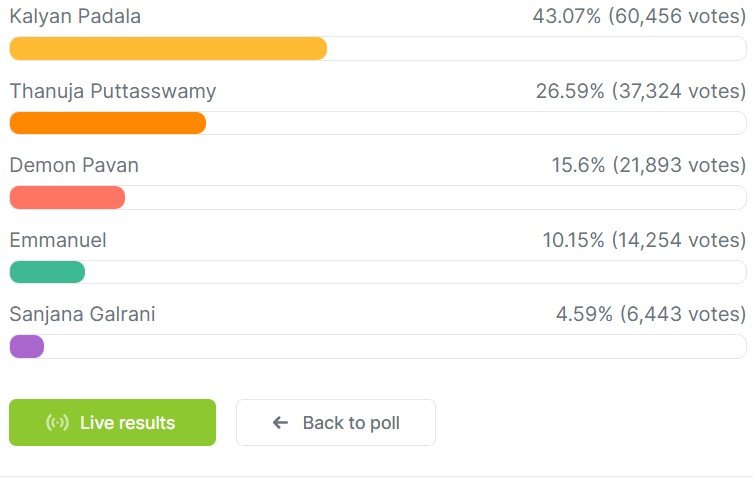Click the back arrow icon
Viewport: 753px width, 486px height.
(x=280, y=423)
